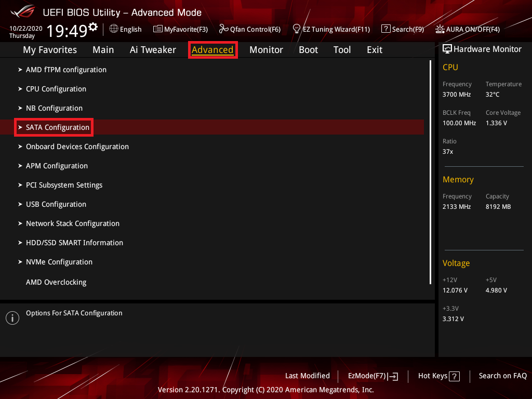Click the Last Modified button

coord(307,376)
